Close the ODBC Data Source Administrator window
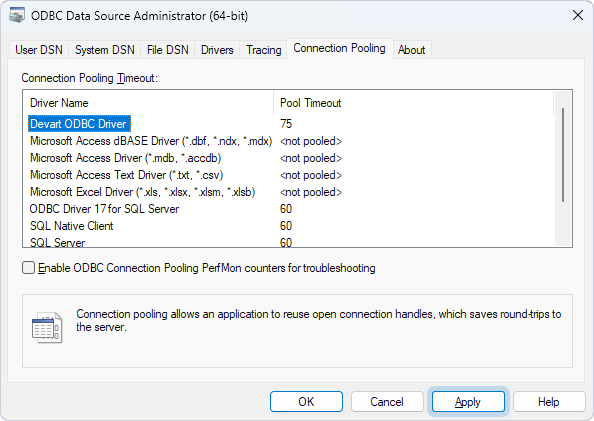This screenshot has height=421, width=594. [x=578, y=16]
